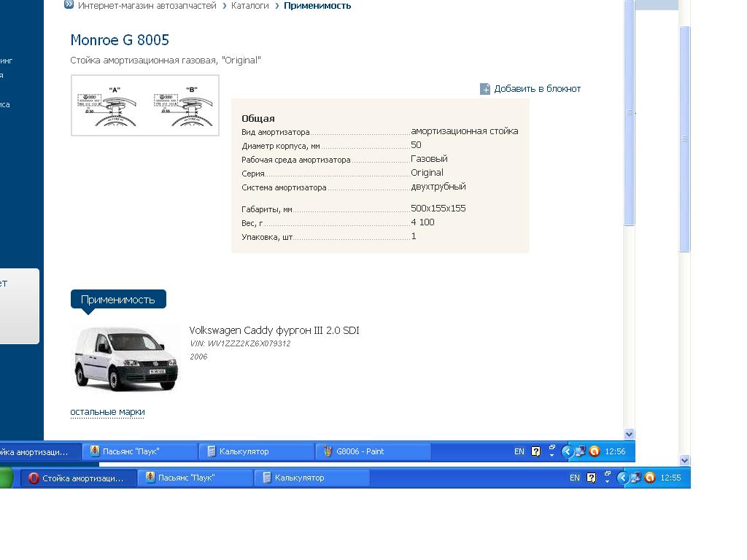The width and height of the screenshot is (747, 560).
Task: Open G8006 - Paint taskbar button
Action: click(x=373, y=451)
